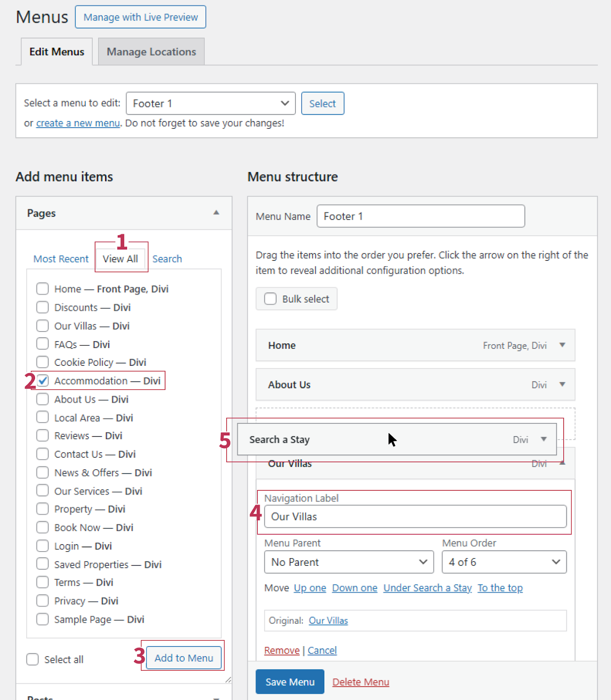This screenshot has width=611, height=700.
Task: Check the Contact Us page checkbox
Action: 42,454
